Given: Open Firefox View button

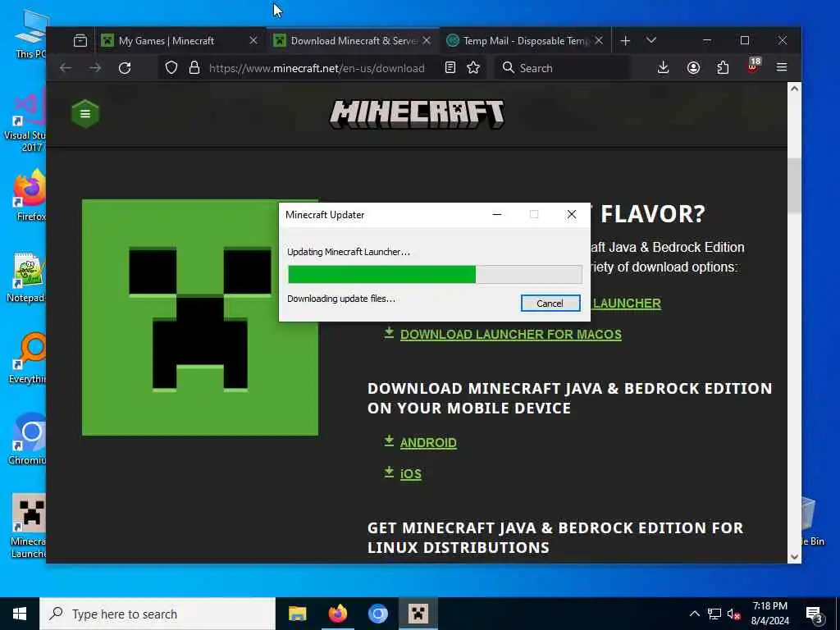Looking at the screenshot, I should click(80, 41).
